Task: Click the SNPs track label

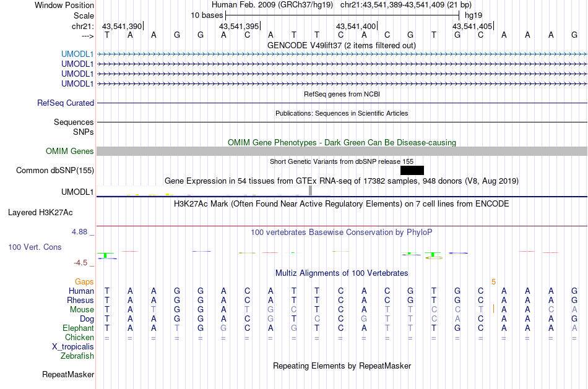Action: point(84,132)
